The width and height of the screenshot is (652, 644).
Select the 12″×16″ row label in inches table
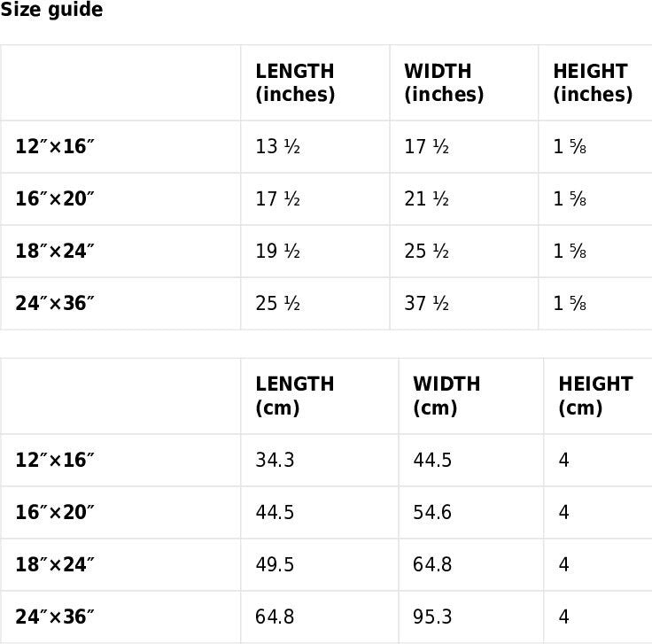point(55,147)
